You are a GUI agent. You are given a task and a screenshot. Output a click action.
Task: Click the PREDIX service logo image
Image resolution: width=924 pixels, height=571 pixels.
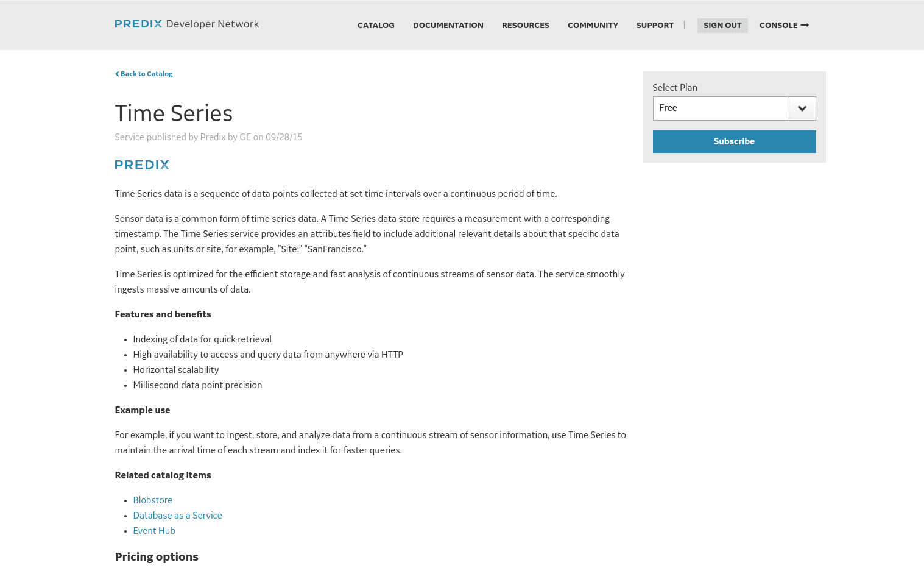(141, 165)
